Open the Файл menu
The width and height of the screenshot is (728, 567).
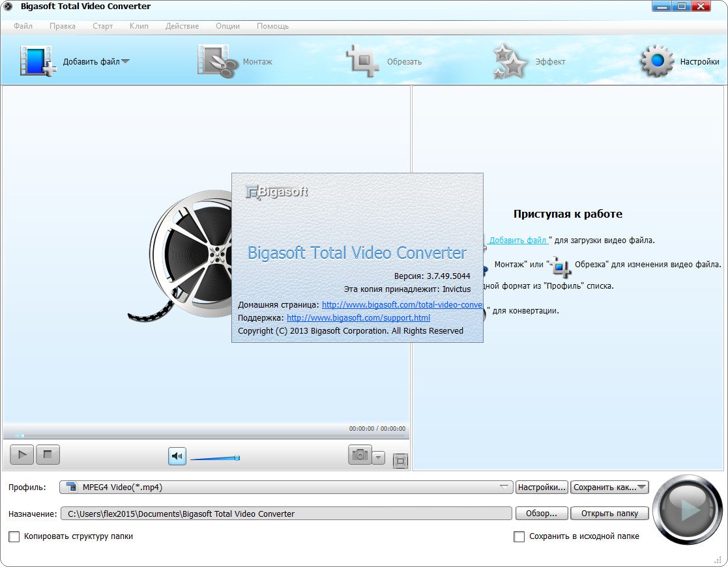[x=23, y=26]
